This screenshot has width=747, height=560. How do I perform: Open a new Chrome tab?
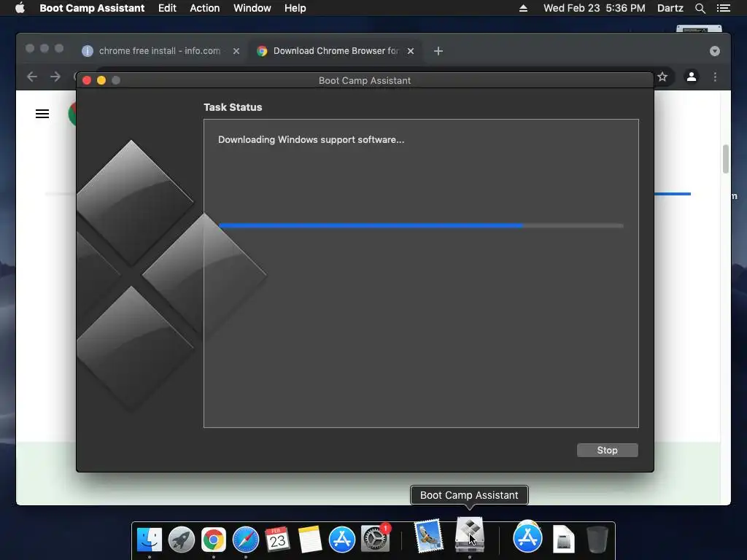coord(438,51)
